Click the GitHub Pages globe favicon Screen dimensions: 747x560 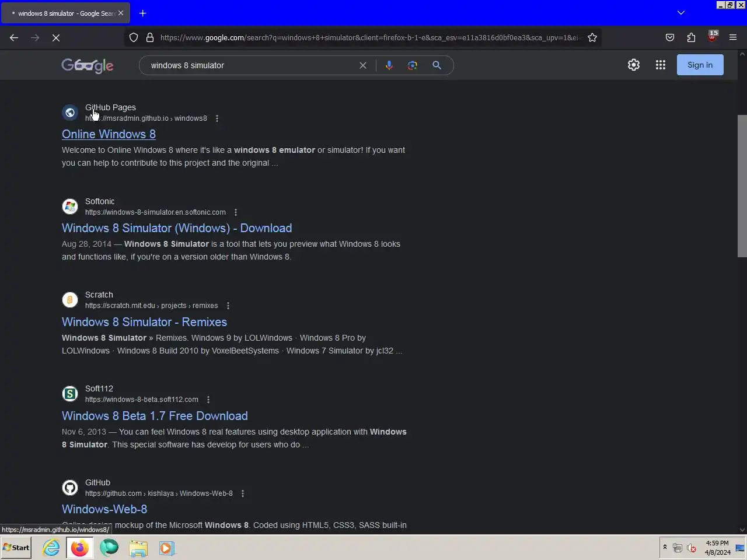click(x=70, y=113)
